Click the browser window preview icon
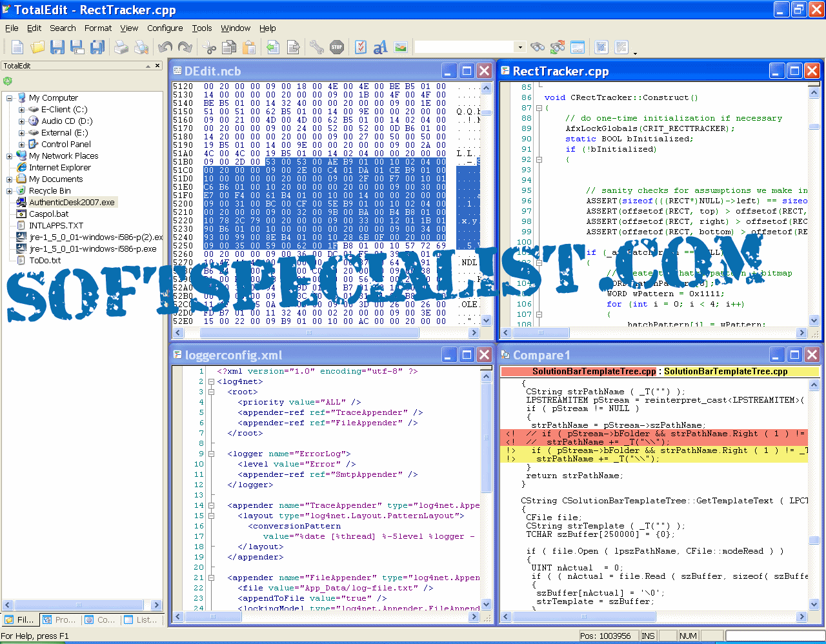 click(x=578, y=47)
